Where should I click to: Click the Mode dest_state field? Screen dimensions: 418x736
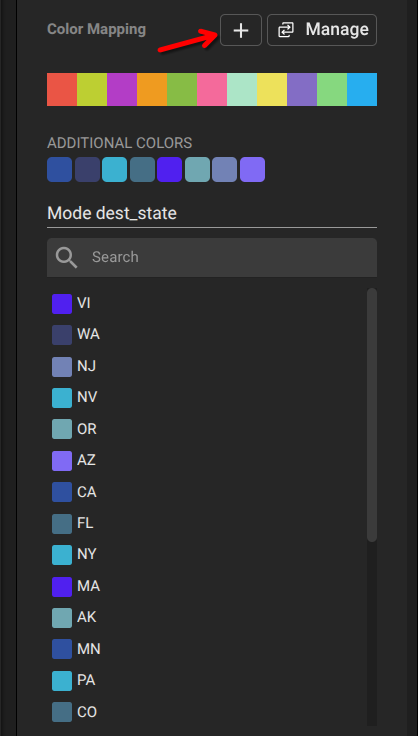coord(212,214)
